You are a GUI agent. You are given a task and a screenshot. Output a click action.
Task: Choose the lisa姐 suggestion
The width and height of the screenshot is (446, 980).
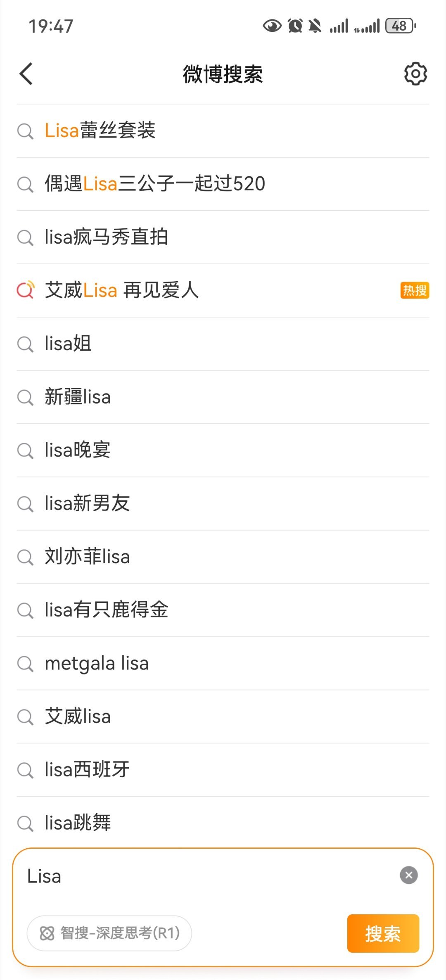point(223,344)
